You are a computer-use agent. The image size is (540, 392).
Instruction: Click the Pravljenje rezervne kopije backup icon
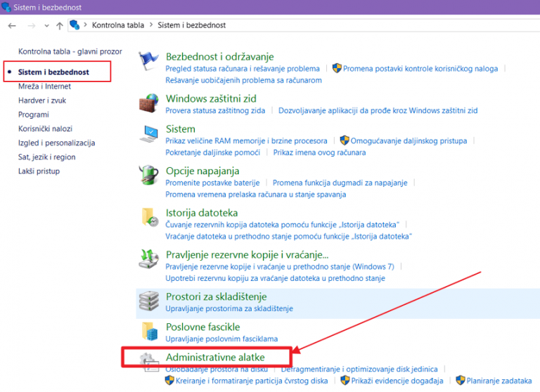149,259
